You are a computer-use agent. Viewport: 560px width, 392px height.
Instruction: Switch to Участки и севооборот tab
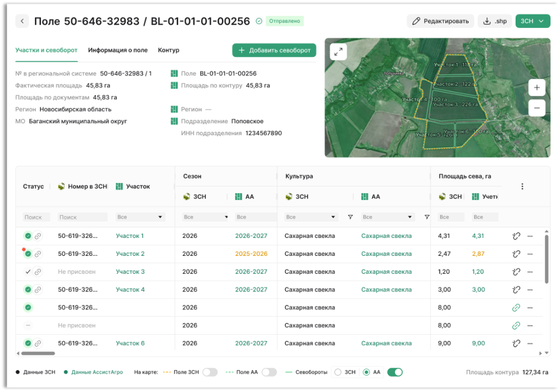46,50
